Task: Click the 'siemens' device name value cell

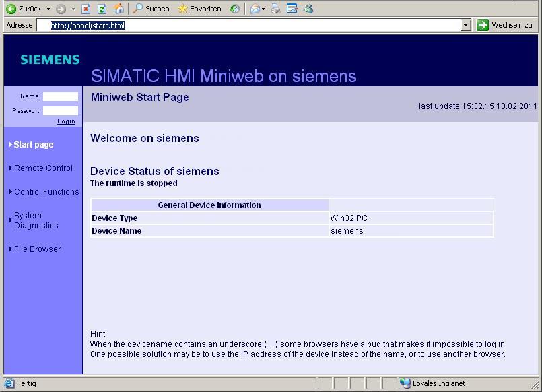Action: pos(411,231)
